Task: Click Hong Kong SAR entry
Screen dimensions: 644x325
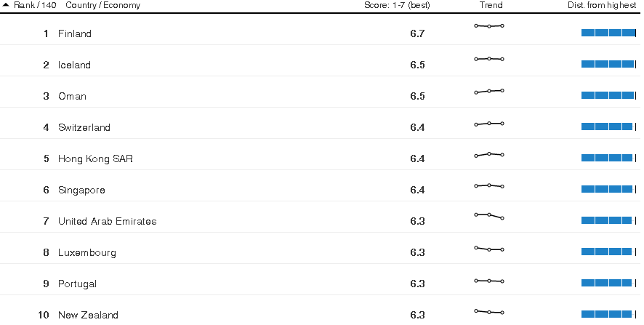Action: (x=95, y=159)
